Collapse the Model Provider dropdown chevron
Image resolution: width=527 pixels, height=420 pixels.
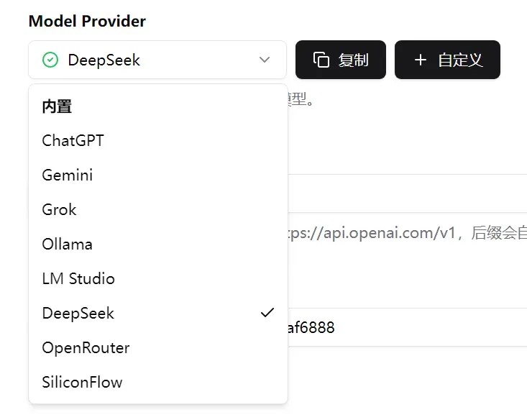(x=265, y=60)
